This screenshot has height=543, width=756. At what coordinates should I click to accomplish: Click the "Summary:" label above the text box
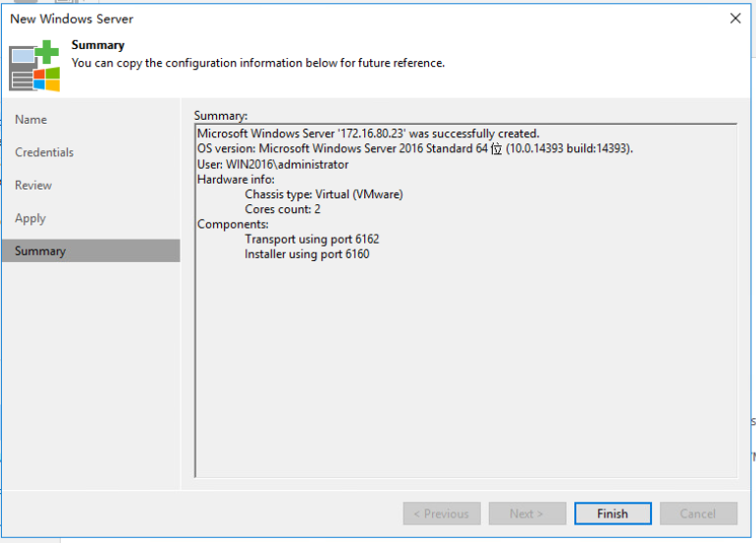pyautogui.click(x=220, y=116)
